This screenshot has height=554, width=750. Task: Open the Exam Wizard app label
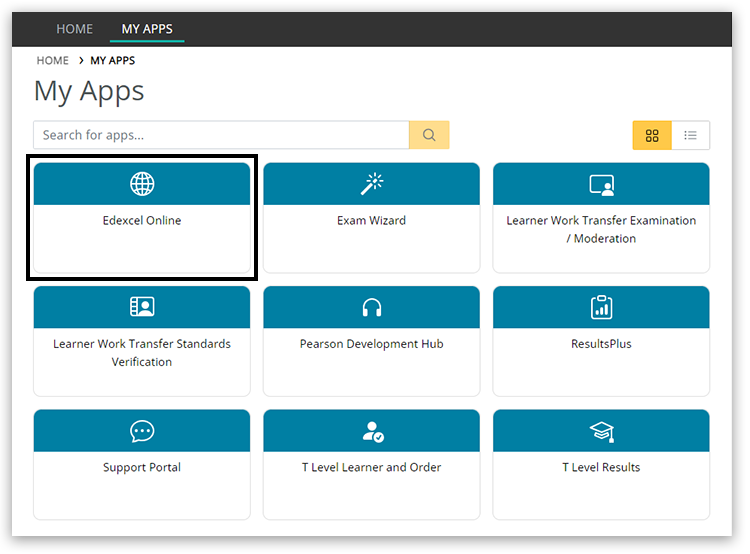(372, 221)
